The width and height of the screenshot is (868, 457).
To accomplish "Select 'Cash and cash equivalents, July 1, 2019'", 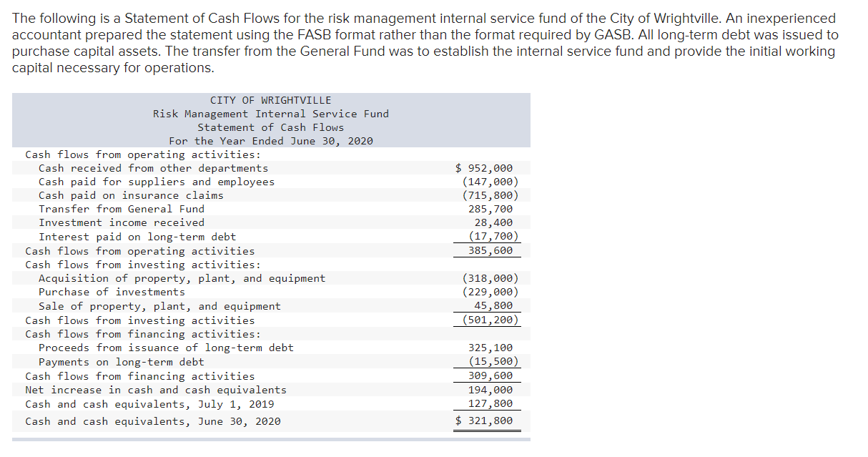I will pyautogui.click(x=149, y=404).
